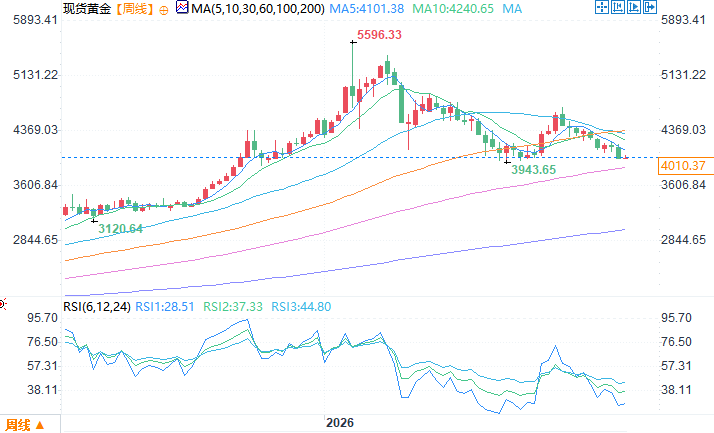The image size is (714, 433).
Task: Click the 4369.03 label on the left price axis
Action: click(36, 130)
